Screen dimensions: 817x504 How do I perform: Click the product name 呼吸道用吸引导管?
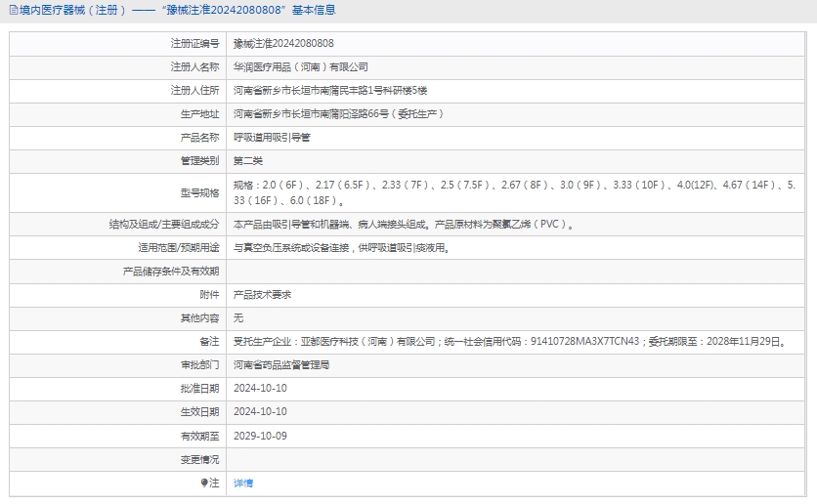click(x=272, y=138)
